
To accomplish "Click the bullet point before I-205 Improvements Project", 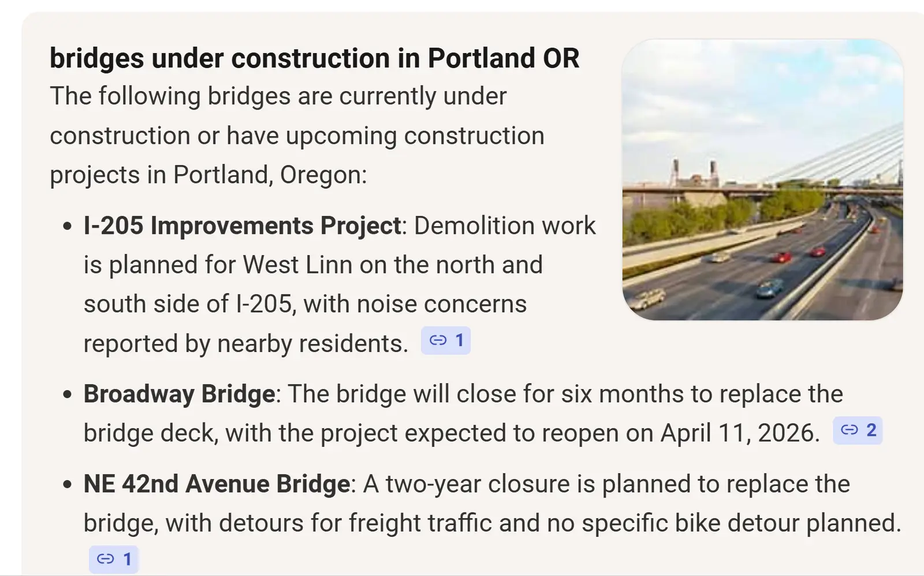I will 68,226.
